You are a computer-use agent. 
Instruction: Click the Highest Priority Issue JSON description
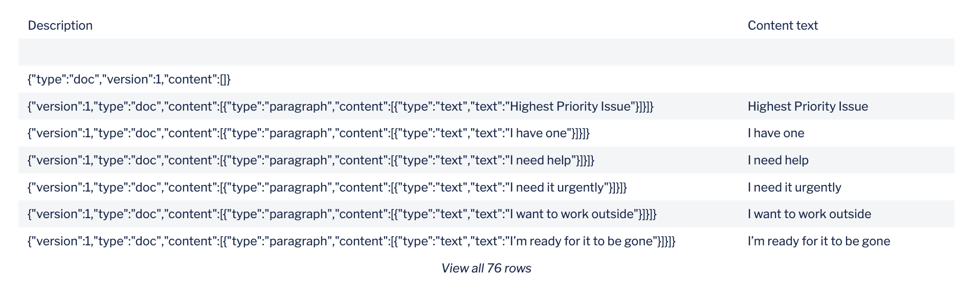click(x=341, y=107)
